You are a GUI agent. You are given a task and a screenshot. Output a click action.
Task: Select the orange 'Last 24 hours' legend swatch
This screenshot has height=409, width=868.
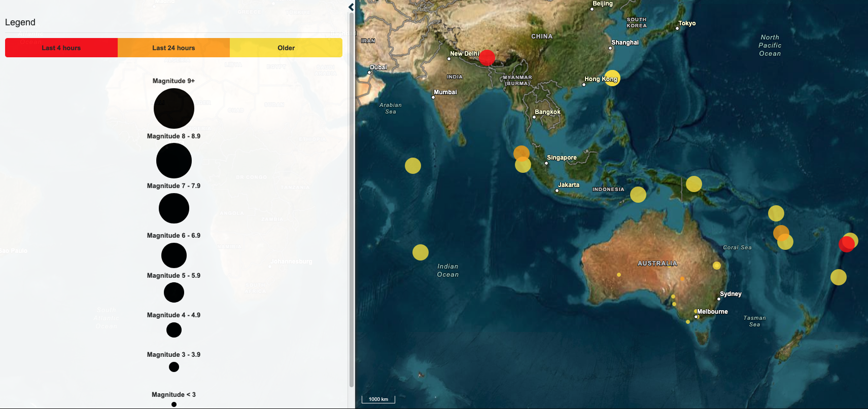[x=173, y=48]
